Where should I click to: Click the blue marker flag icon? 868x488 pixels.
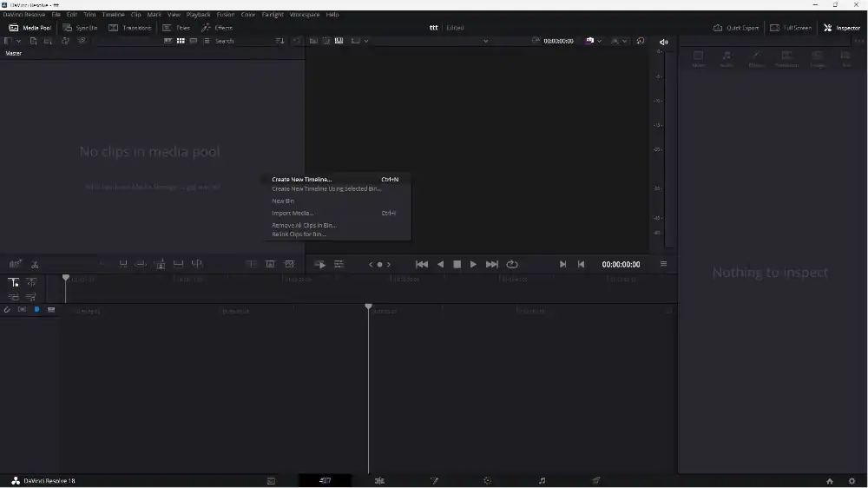pos(36,310)
